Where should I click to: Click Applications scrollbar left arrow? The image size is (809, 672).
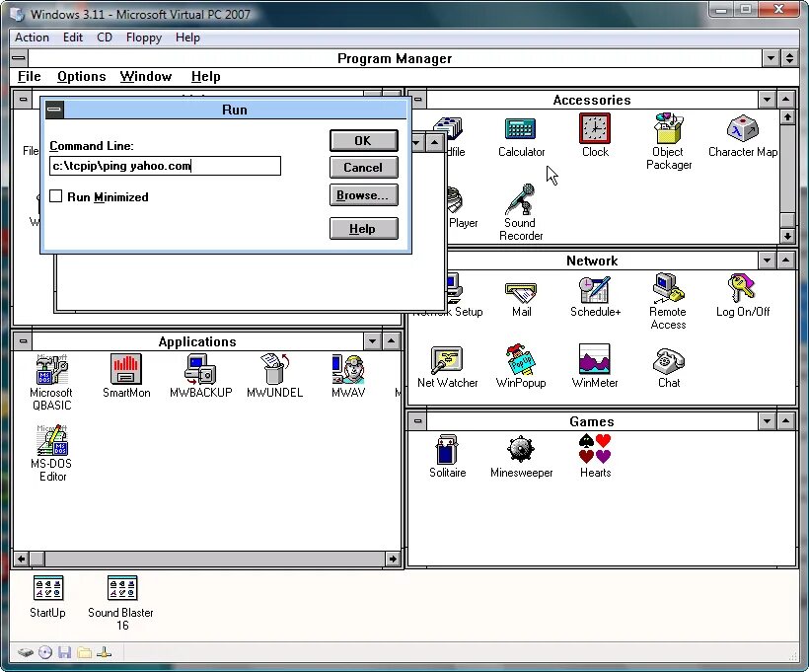[22, 559]
